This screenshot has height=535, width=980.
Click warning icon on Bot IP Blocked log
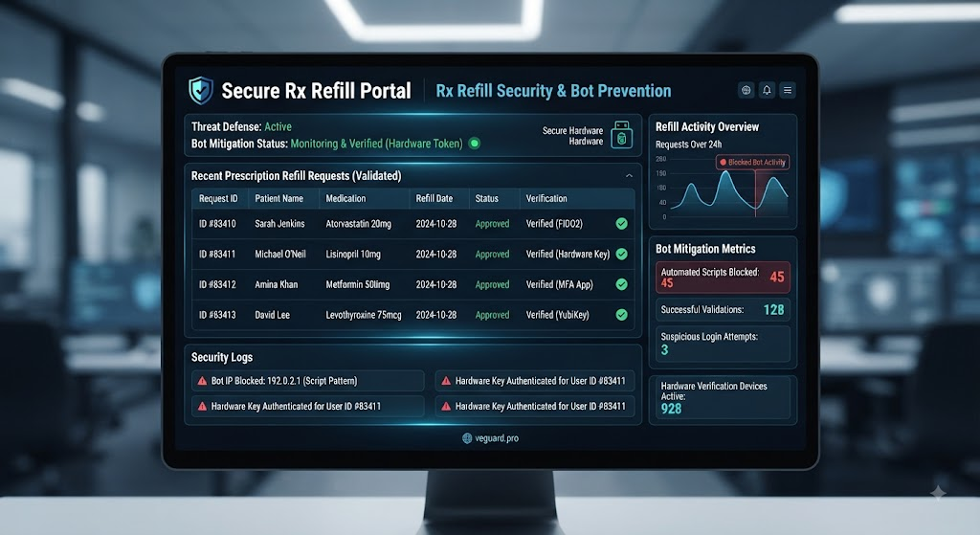(x=202, y=381)
